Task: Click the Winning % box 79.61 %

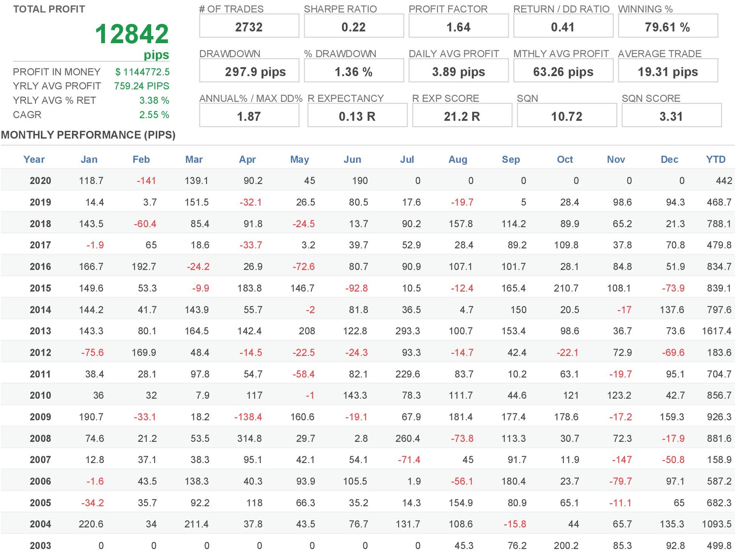Action: (667, 27)
